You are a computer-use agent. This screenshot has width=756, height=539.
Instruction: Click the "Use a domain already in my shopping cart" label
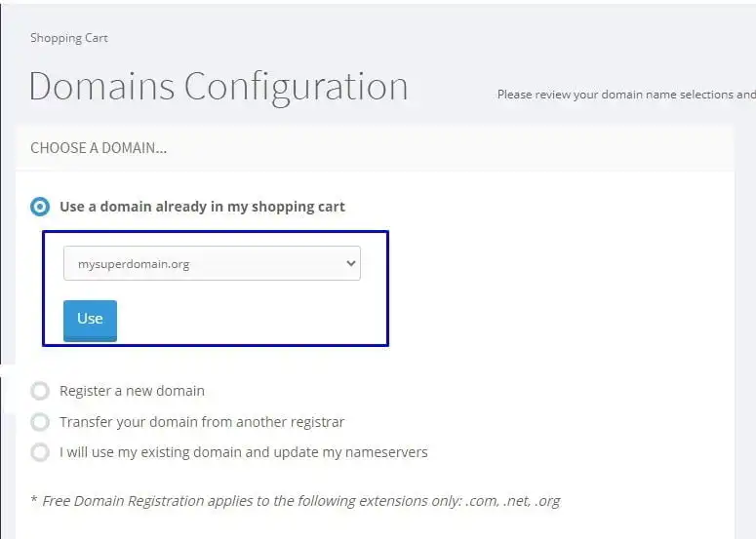point(202,207)
